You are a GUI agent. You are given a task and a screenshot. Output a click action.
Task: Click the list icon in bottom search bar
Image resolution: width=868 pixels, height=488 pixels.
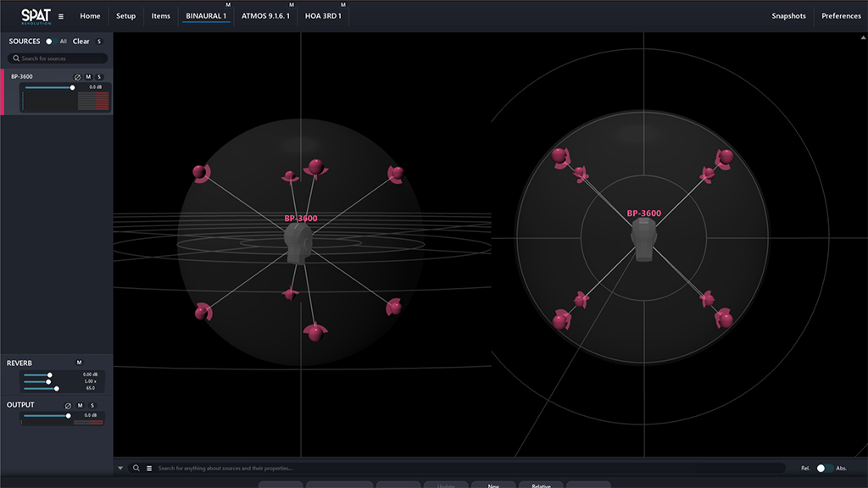pyautogui.click(x=149, y=468)
